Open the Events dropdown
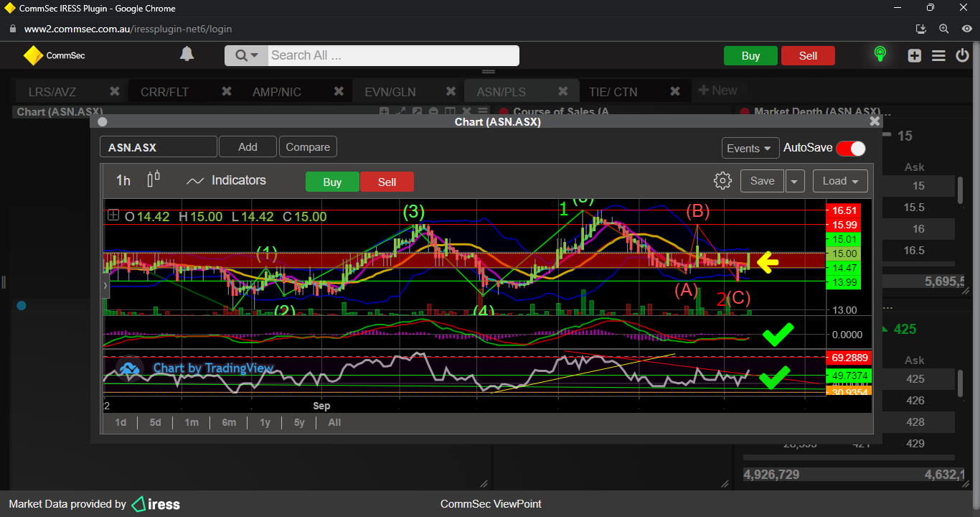 point(751,148)
